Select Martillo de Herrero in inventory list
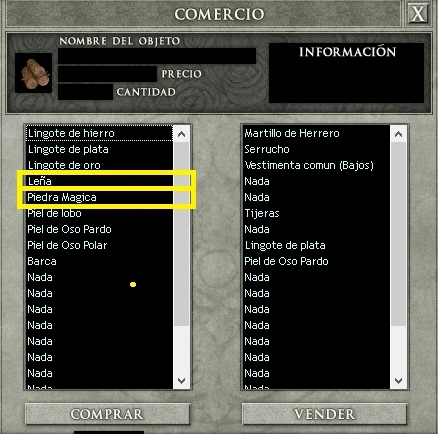The width and height of the screenshot is (438, 434). pyautogui.click(x=316, y=133)
